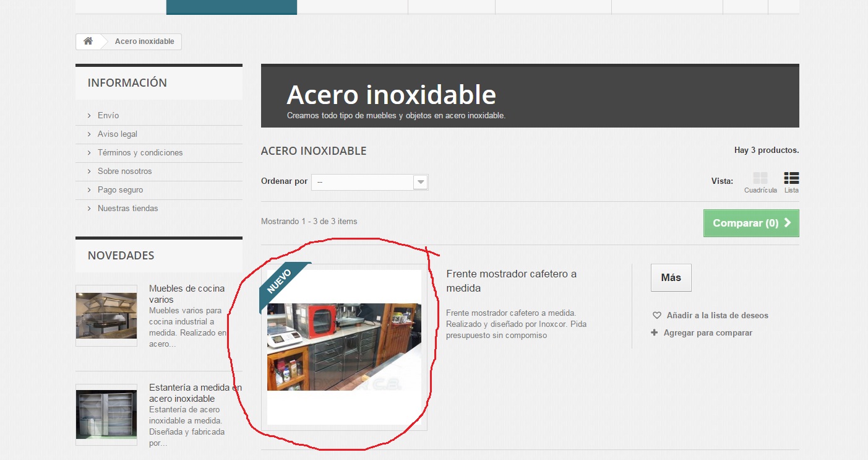This screenshot has height=460, width=868.
Task: Open the Pago seguro link
Action: point(120,190)
